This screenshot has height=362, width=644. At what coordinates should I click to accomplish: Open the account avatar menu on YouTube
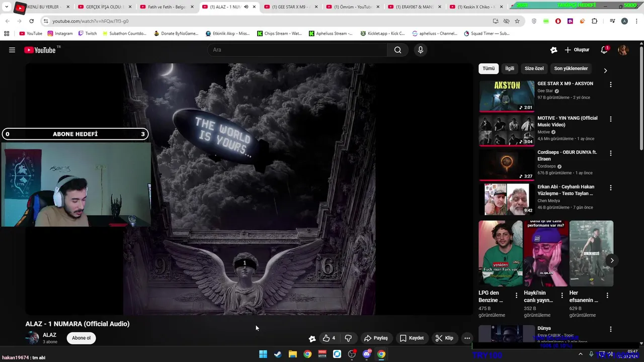click(x=623, y=50)
